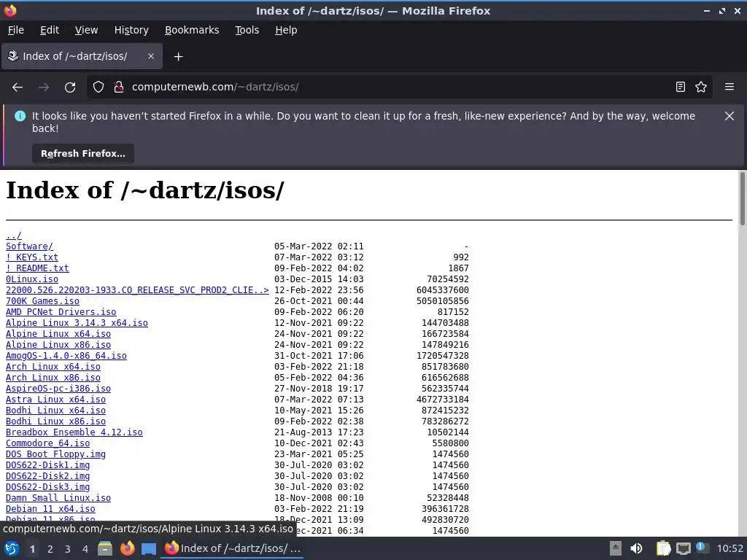
Task: Bookmark this page with star
Action: tap(701, 87)
